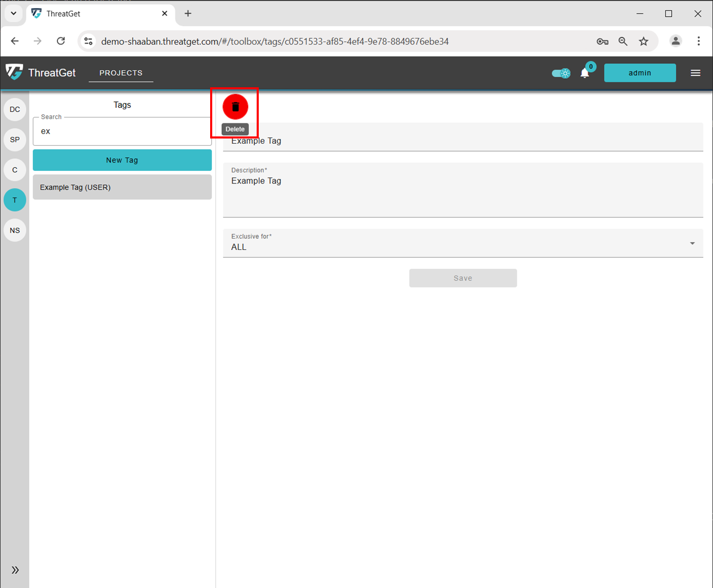This screenshot has width=713, height=588.
Task: Click the red Delete trash icon
Action: point(235,107)
